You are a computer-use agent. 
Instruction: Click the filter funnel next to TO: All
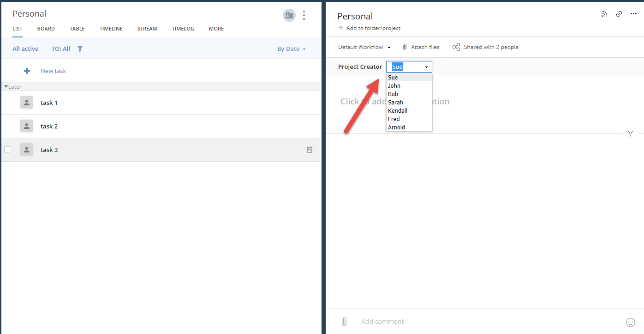click(x=80, y=49)
